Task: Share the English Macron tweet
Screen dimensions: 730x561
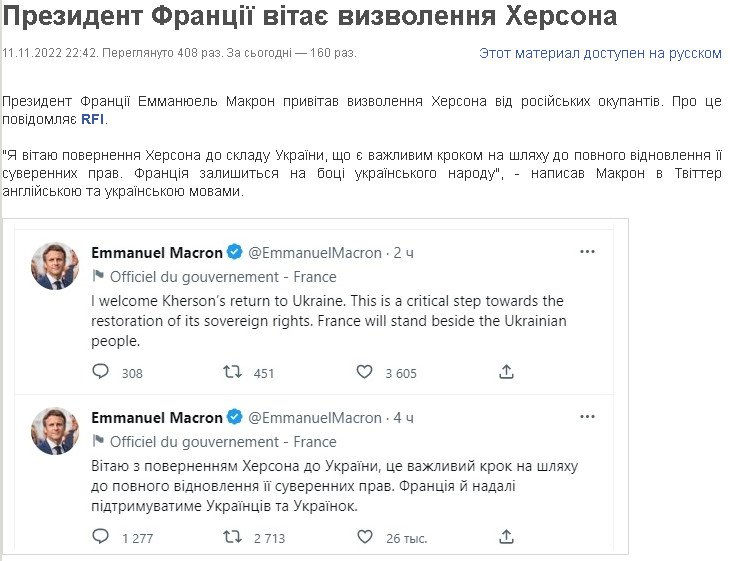Action: click(x=506, y=372)
